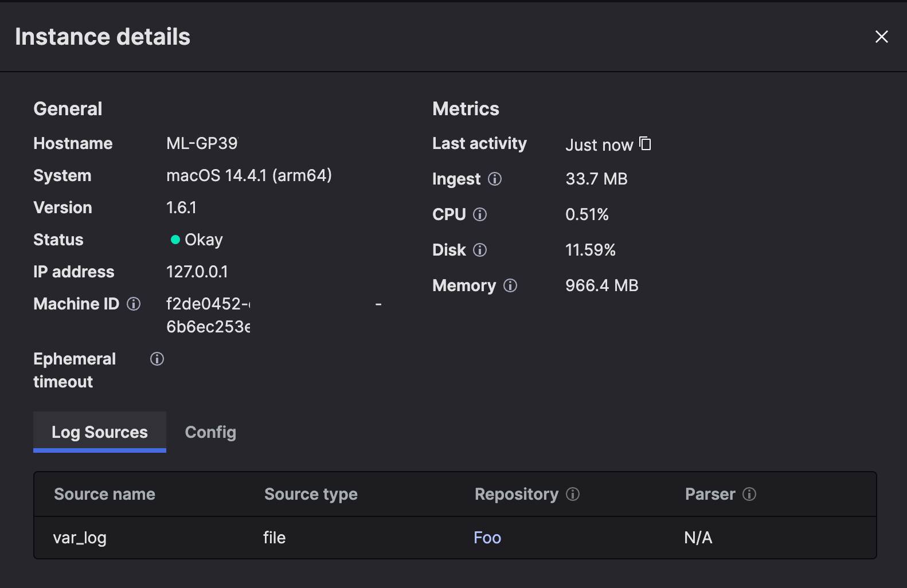Click the Machine ID info icon
Image resolution: width=907 pixels, height=588 pixels.
point(134,304)
